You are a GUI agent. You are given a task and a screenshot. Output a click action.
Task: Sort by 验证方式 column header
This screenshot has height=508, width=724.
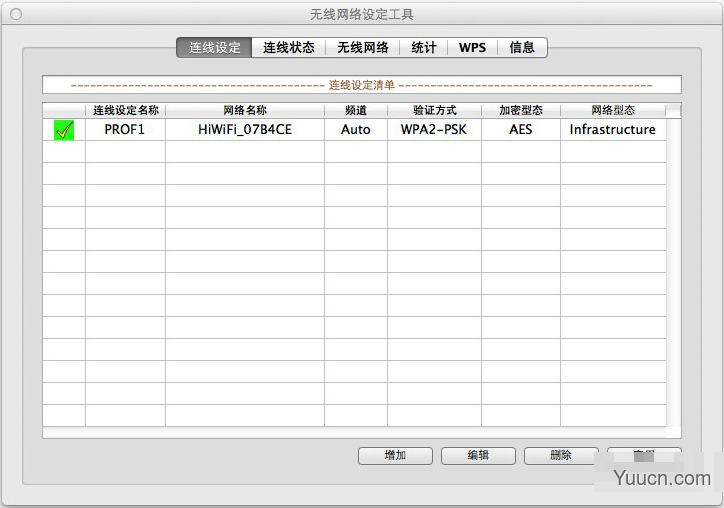tap(434, 110)
